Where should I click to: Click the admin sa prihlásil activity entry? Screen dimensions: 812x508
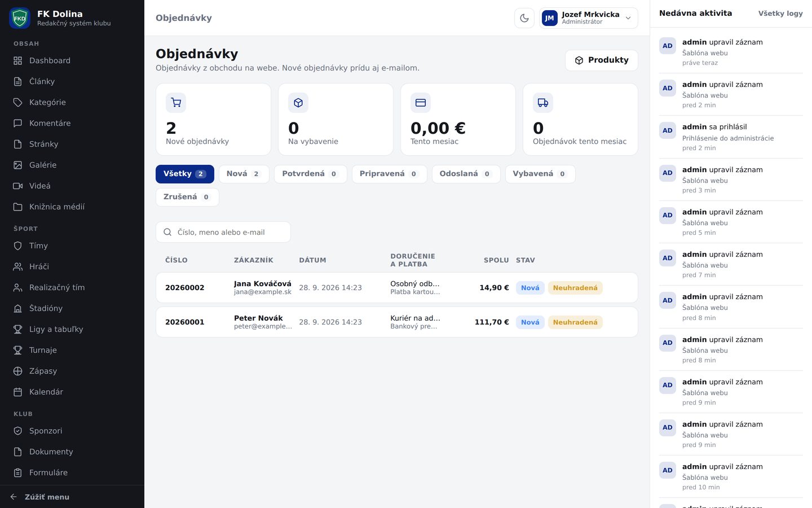pyautogui.click(x=731, y=137)
